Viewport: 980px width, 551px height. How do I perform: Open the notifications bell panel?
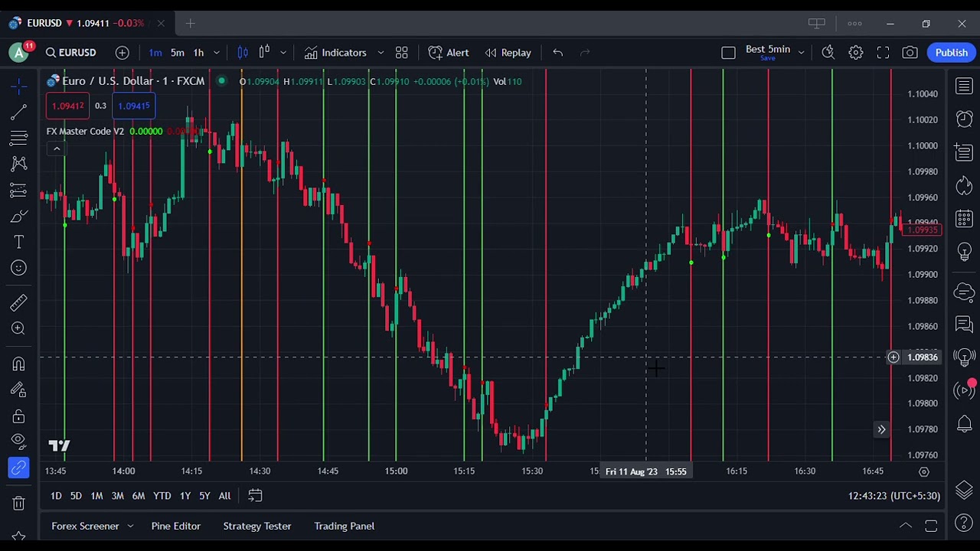point(964,424)
